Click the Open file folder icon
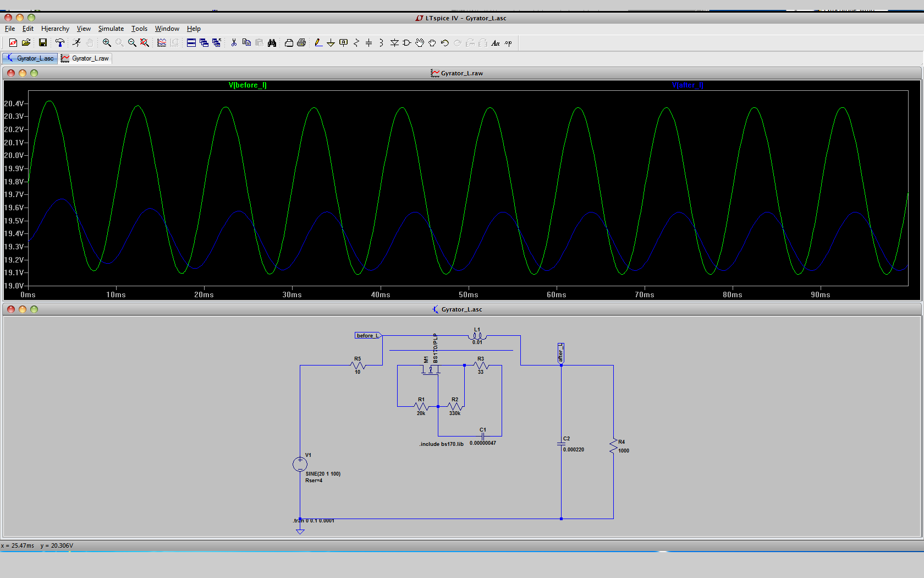The image size is (924, 578). (x=26, y=43)
